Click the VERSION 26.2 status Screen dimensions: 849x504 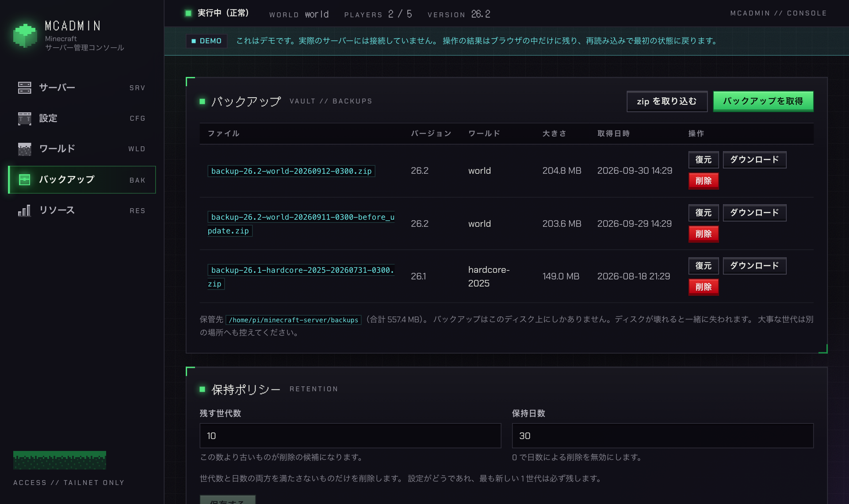coord(459,14)
